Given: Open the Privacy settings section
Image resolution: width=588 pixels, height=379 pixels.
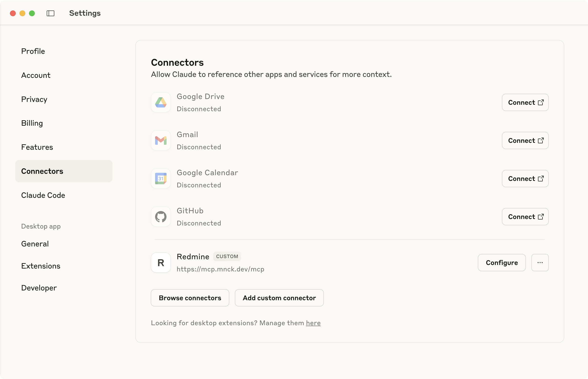Looking at the screenshot, I should [34, 99].
